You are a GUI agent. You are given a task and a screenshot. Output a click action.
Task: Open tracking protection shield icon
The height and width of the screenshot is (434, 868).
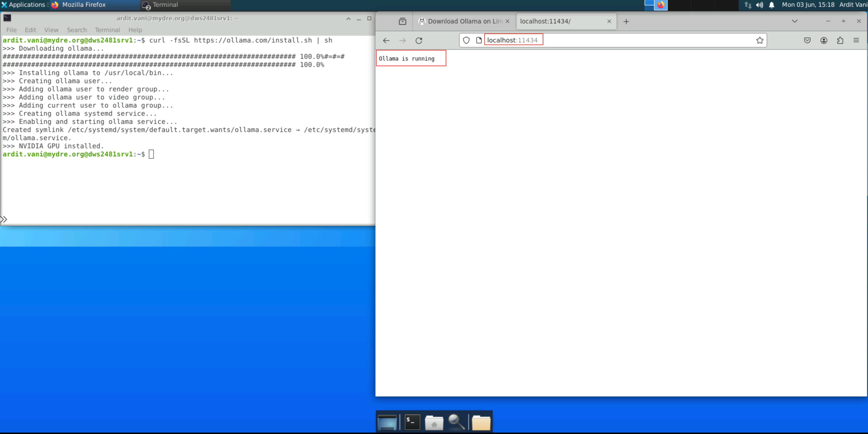pyautogui.click(x=466, y=40)
